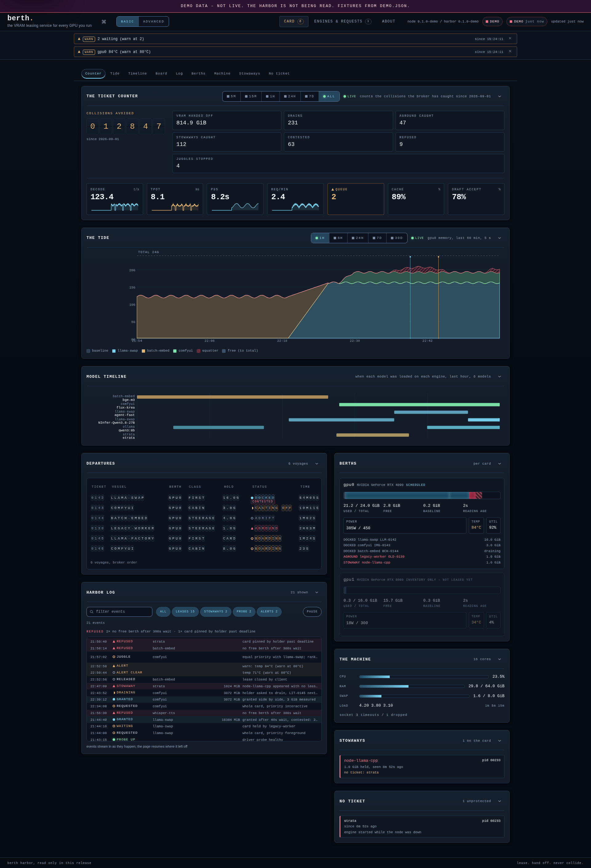Click the bge-m3 timeline bar
The width and height of the screenshot is (591, 868).
(233, 397)
